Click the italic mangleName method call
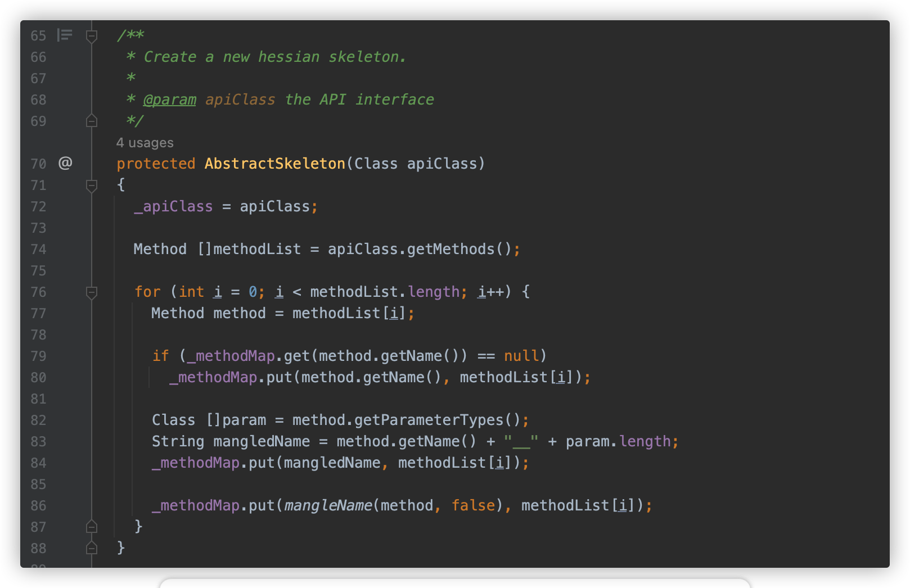This screenshot has width=910, height=588. point(328,505)
